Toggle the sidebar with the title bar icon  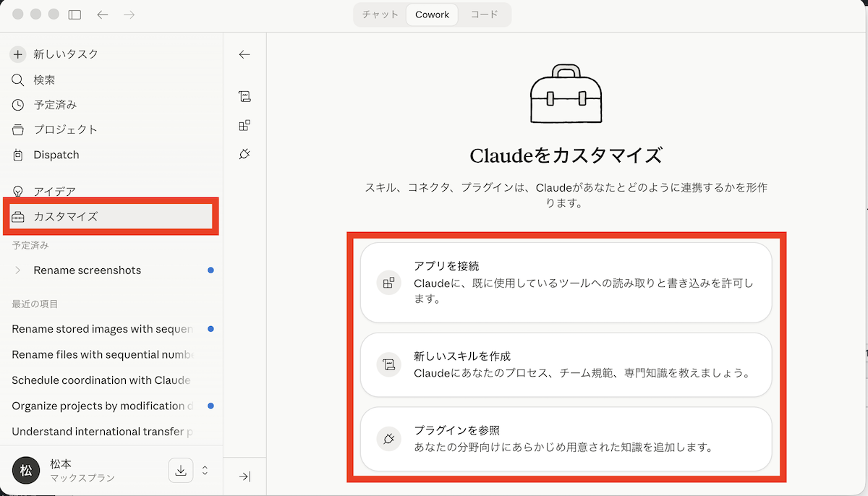click(x=75, y=14)
